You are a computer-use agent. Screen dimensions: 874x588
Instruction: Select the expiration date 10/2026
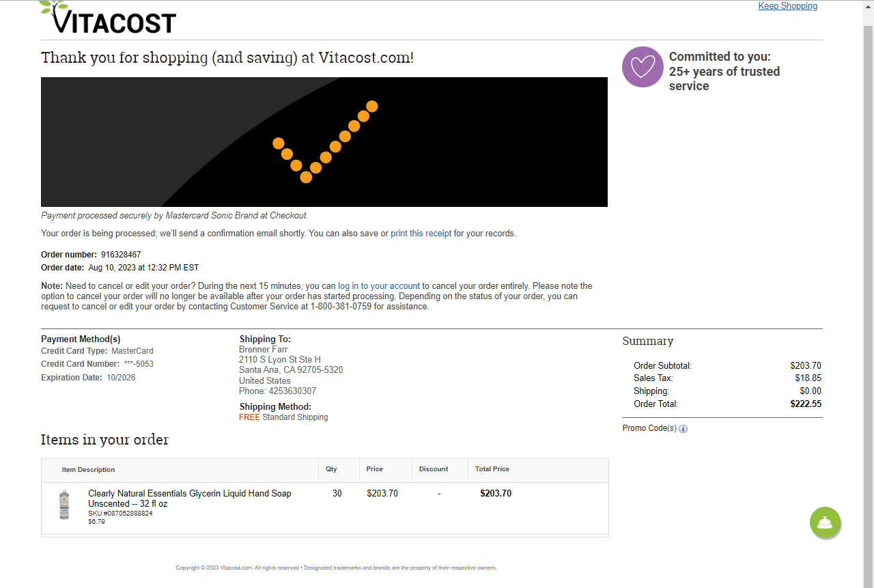(x=121, y=378)
